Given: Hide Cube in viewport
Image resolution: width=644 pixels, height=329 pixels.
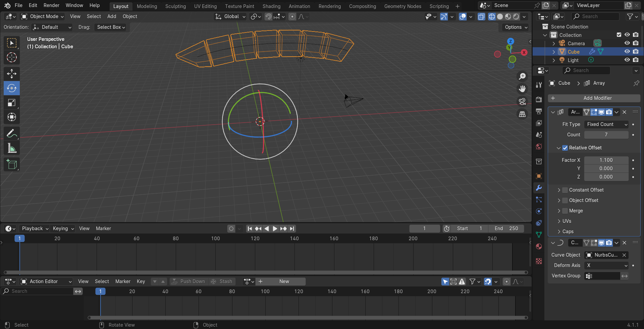Looking at the screenshot, I should 627,52.
